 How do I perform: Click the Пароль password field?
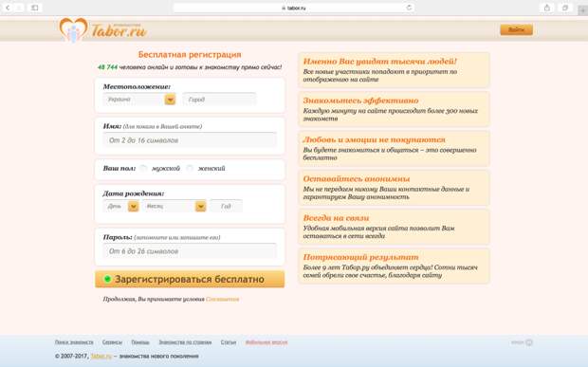click(190, 251)
